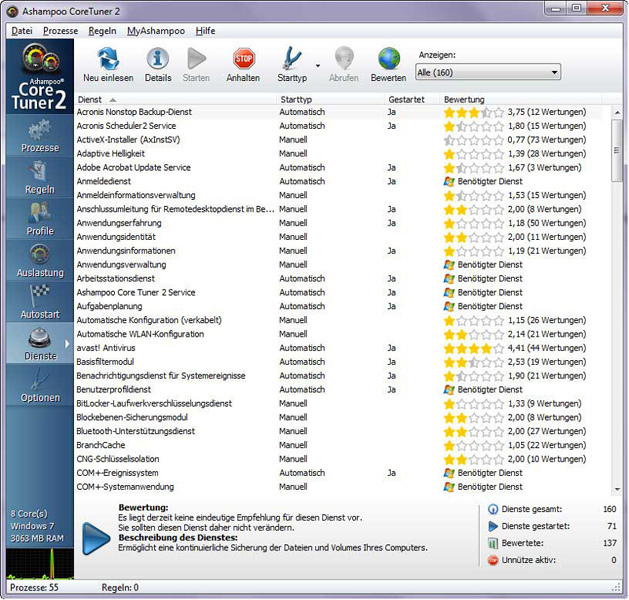The height and width of the screenshot is (600, 629).
Task: Select the Arbeitsstationsdienst row
Action: [x=338, y=279]
